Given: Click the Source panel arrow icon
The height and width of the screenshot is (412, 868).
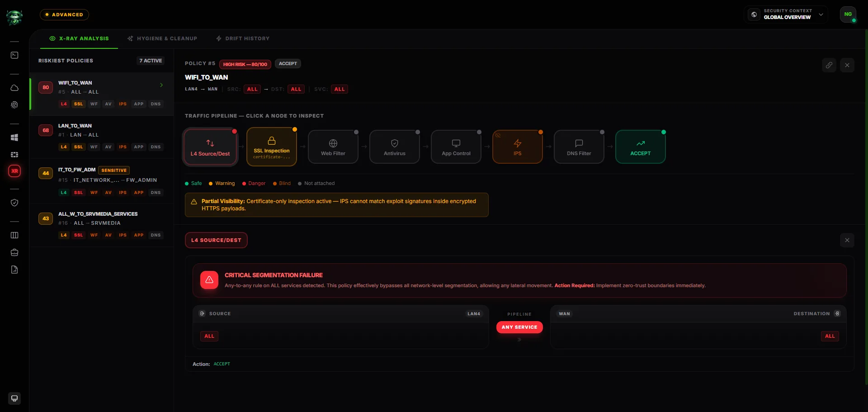Looking at the screenshot, I should (202, 313).
